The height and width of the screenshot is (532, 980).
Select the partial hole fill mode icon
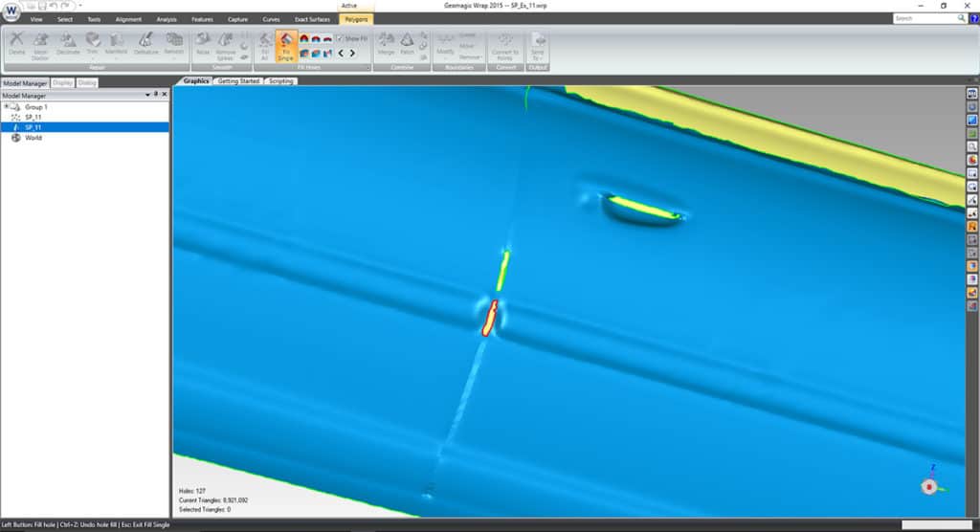[316, 54]
